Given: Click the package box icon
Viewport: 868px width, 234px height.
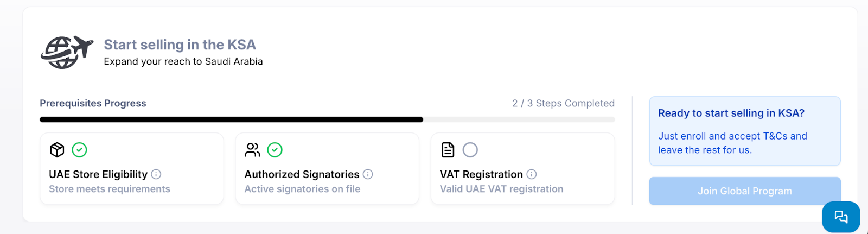Looking at the screenshot, I should 57,150.
